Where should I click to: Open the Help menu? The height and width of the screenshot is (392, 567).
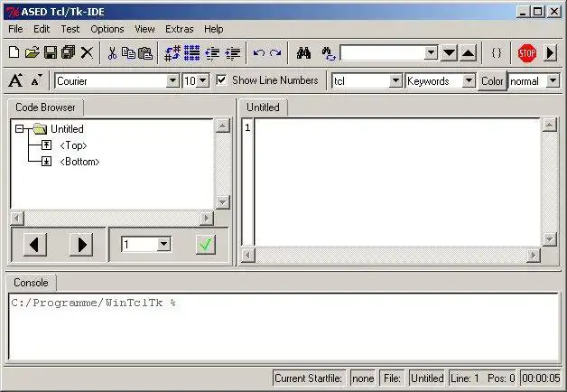213,29
